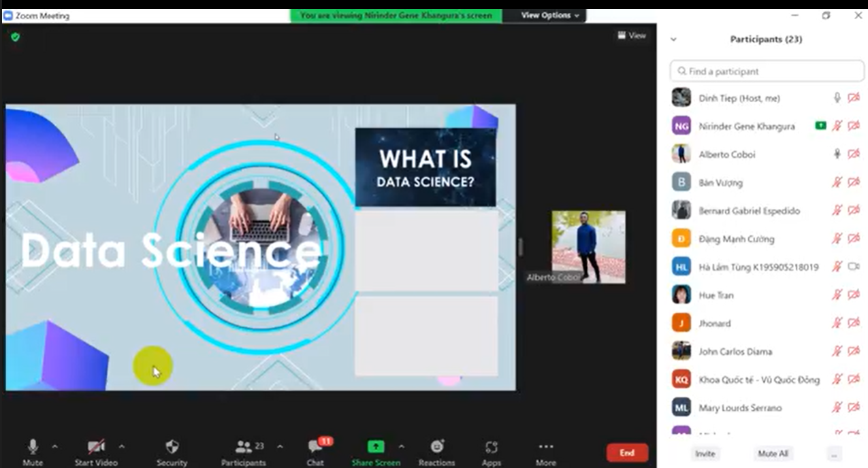Screen dimensions: 868x468
Task: Mute the microphone in bottom toolbar
Action: tap(33, 447)
